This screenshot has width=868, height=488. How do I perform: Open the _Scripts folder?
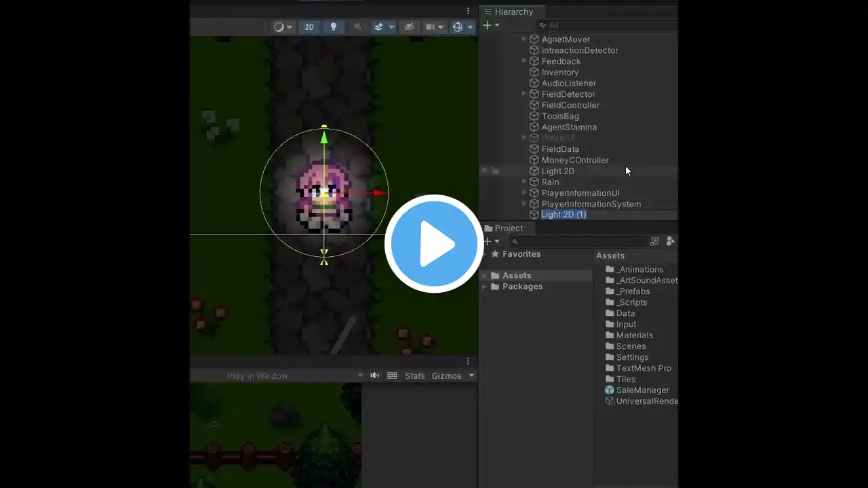(x=626, y=302)
